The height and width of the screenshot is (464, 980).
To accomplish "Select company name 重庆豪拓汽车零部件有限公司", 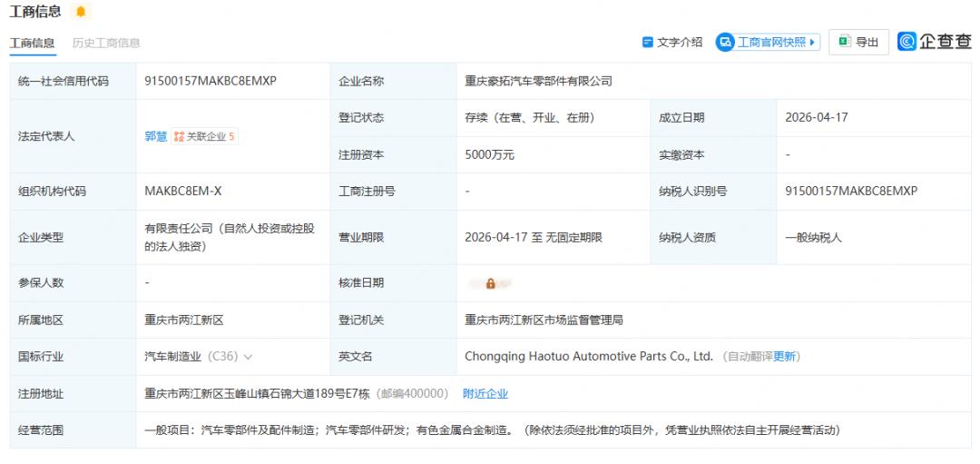I will pyautogui.click(x=539, y=81).
